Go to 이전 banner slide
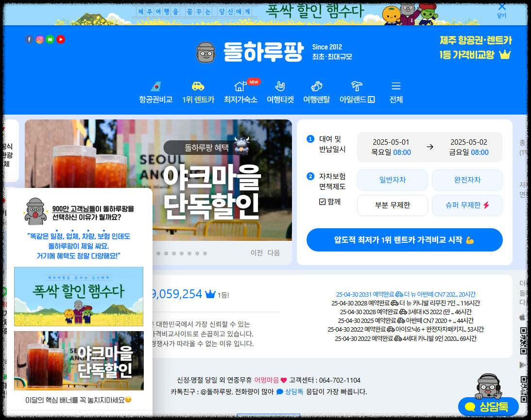 (x=257, y=253)
